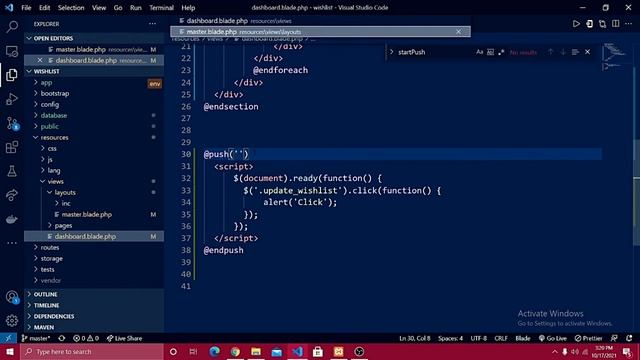Open the Help menu
Image resolution: width=640 pixels, height=360 pixels.
pyautogui.click(x=188, y=8)
